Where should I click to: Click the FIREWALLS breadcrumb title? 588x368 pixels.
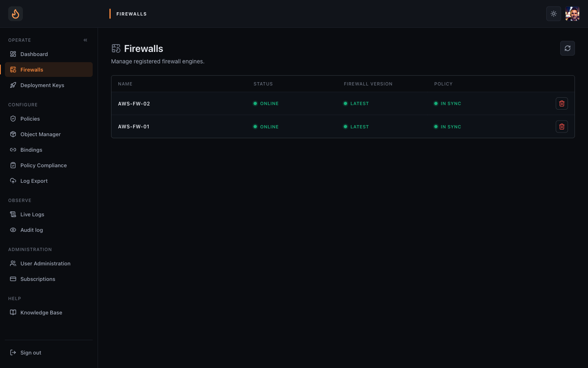[131, 14]
